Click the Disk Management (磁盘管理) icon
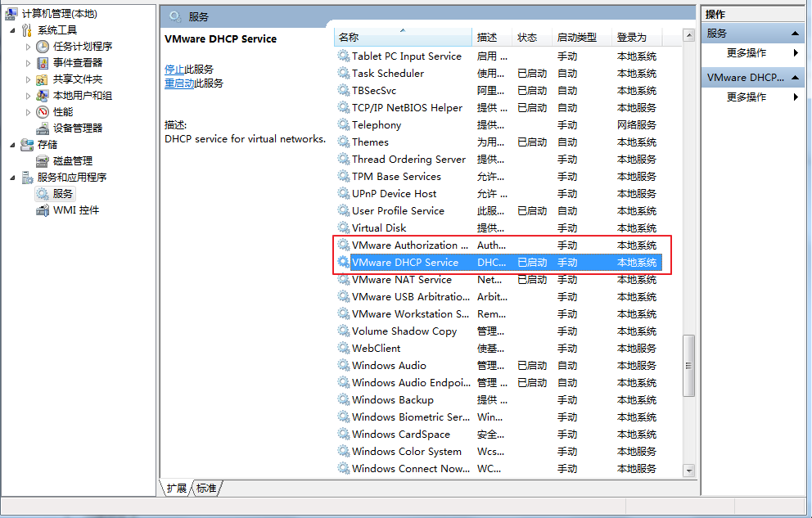The height and width of the screenshot is (518, 812). tap(43, 161)
